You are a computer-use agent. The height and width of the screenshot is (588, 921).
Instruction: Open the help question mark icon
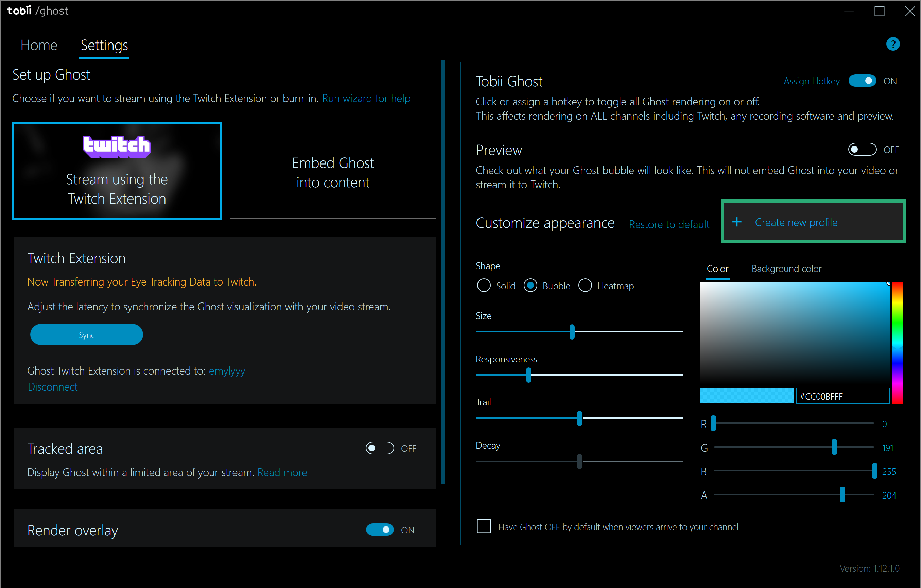point(893,44)
